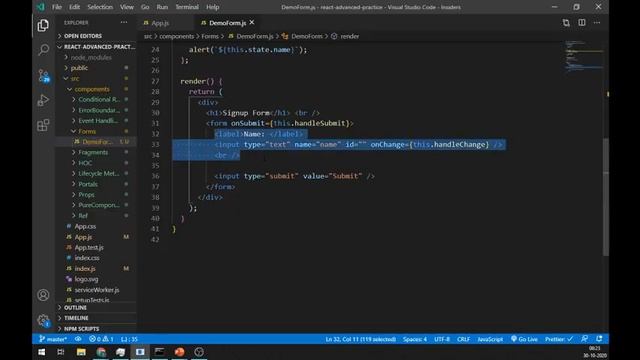
Task: Open editor More Actions ellipsis
Action: click(597, 23)
